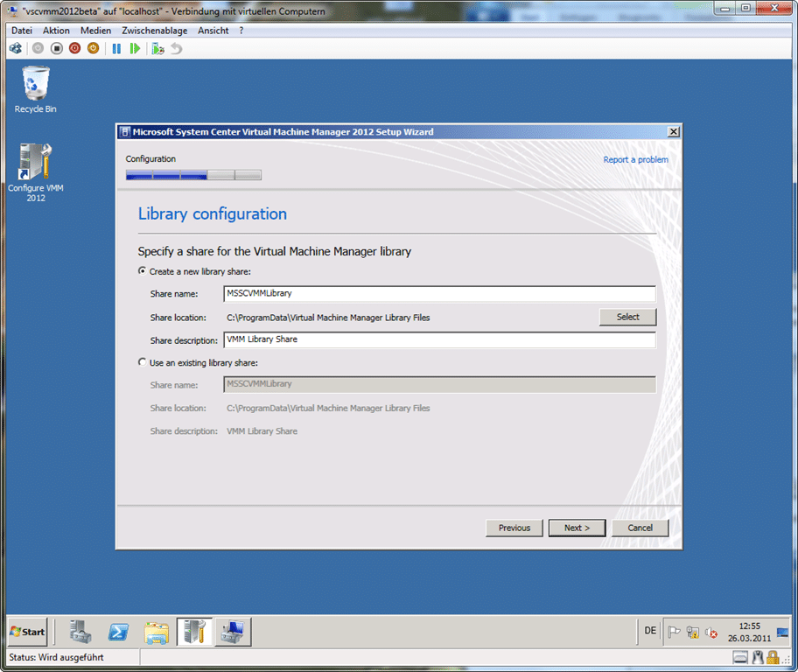Click the show desktop icon beside clock
Image resolution: width=798 pixels, height=672 pixels.
point(783,633)
